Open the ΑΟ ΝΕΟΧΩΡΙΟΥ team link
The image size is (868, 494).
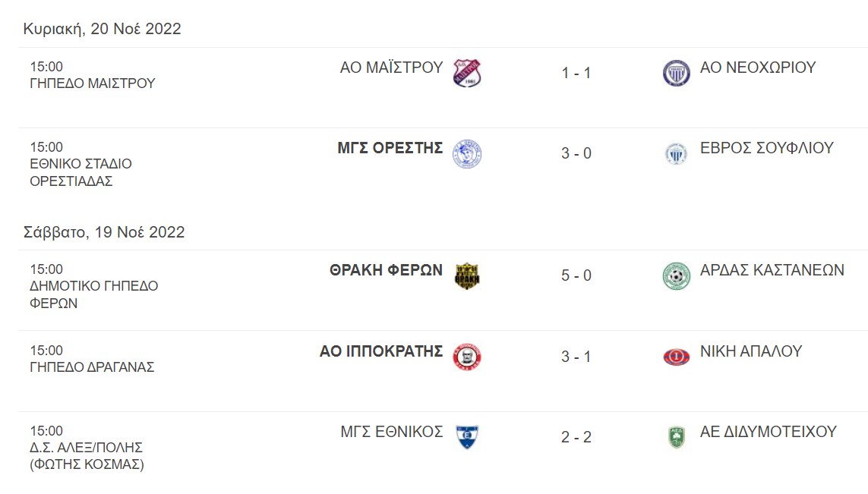(x=757, y=68)
